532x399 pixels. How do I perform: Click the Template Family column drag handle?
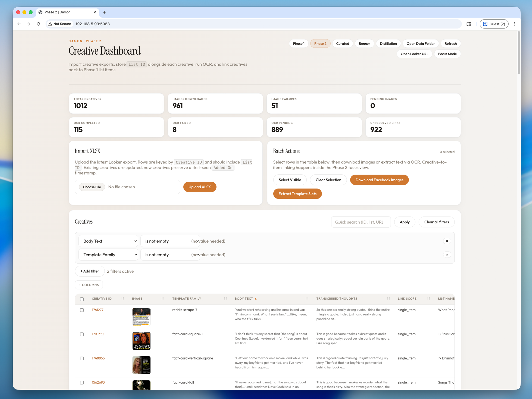[225, 299]
